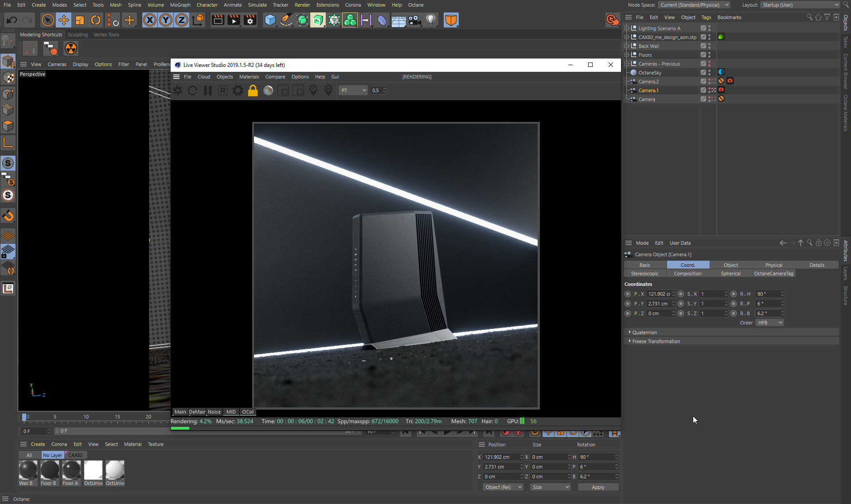The height and width of the screenshot is (504, 851).
Task: Click the Floor B material thumbnail
Action: click(50, 470)
